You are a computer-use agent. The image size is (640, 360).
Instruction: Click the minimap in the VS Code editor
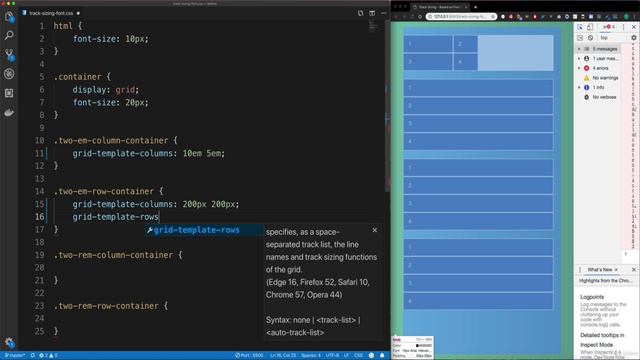pyautogui.click(x=372, y=27)
